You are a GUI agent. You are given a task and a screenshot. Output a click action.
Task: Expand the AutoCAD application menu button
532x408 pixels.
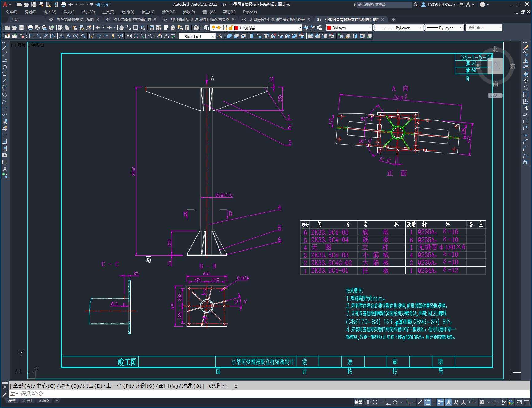pyautogui.click(x=6, y=4)
